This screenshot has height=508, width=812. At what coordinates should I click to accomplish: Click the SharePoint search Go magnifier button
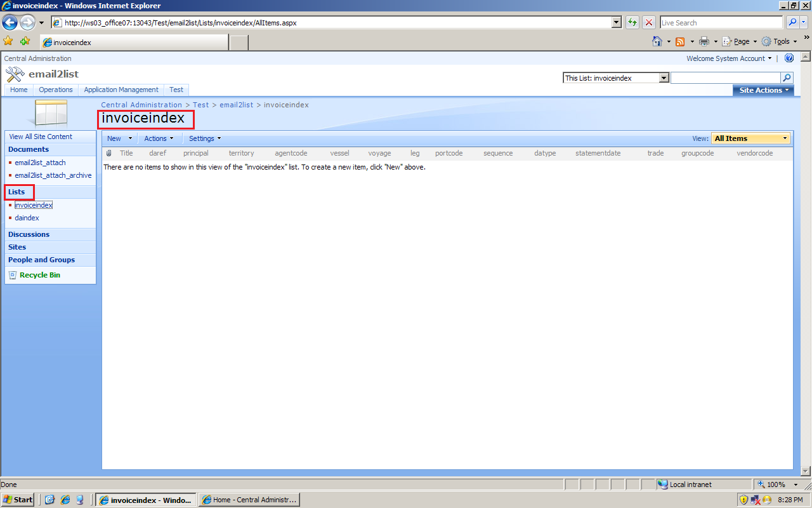click(787, 78)
